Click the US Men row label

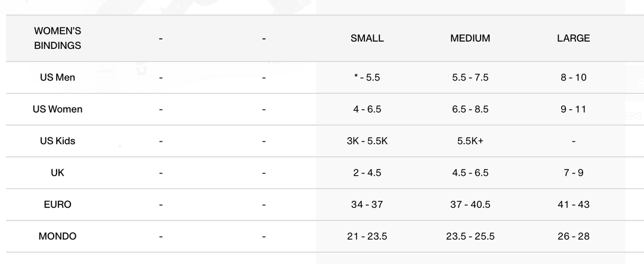point(57,77)
